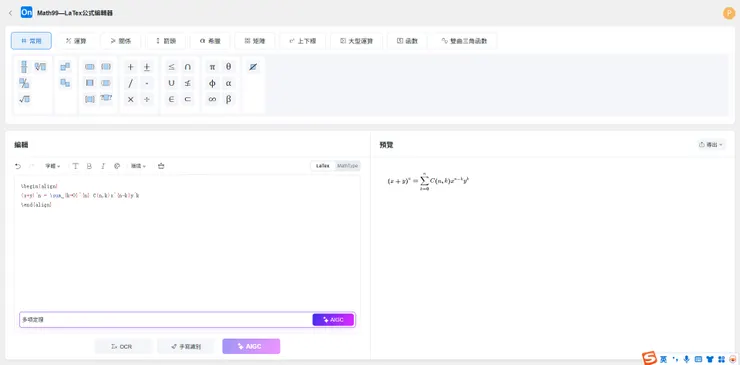Open the user avatar menu
This screenshot has height=365, width=740.
tap(728, 13)
